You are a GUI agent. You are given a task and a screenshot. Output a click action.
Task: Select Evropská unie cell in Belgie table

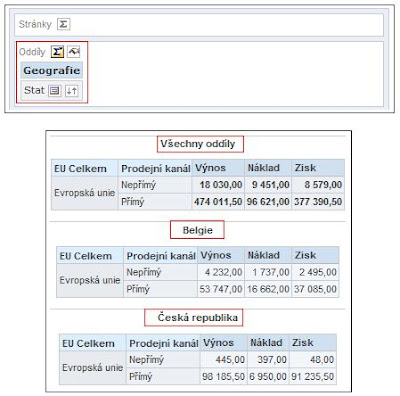coord(90,280)
